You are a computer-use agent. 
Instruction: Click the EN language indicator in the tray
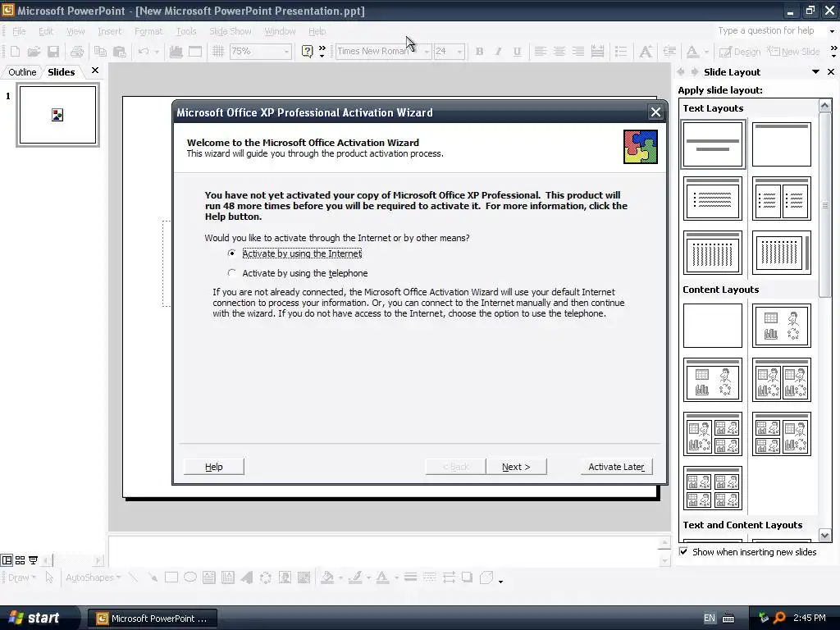tap(710, 618)
